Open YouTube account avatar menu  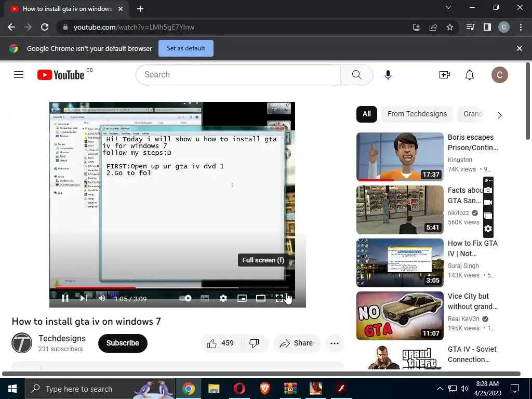[499, 75]
